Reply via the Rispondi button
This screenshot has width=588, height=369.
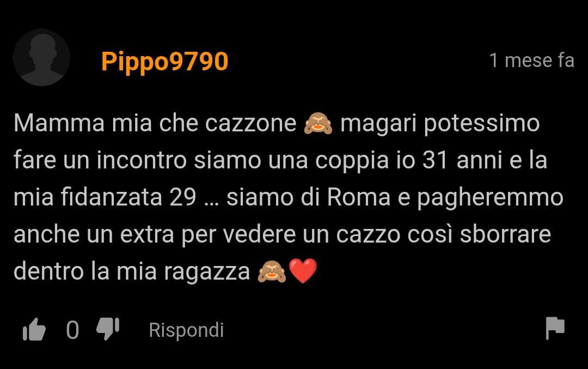click(186, 330)
